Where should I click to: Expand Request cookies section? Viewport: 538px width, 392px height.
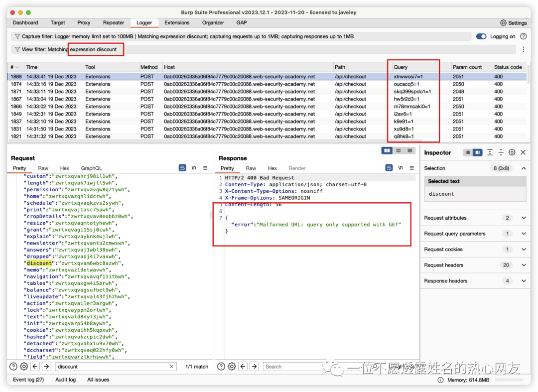click(x=524, y=250)
